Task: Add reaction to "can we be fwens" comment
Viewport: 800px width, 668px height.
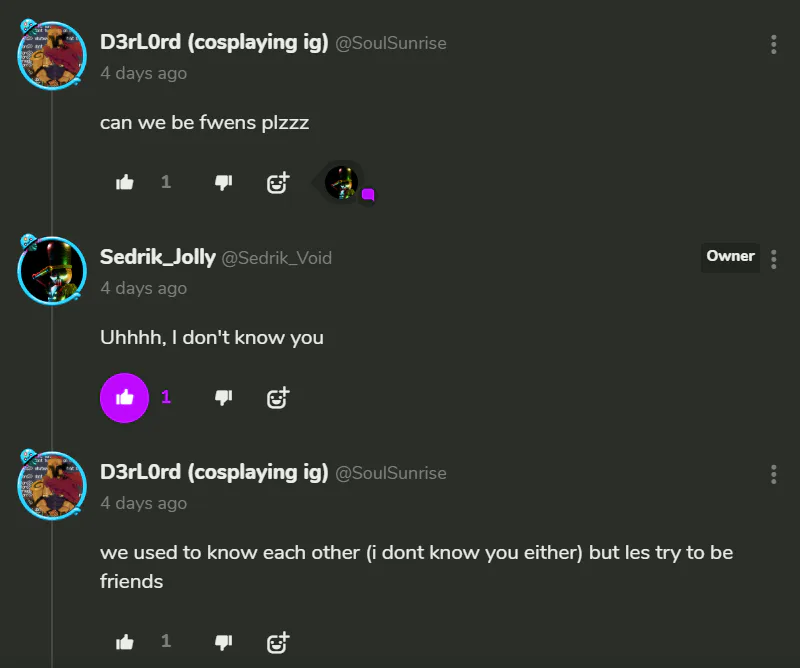Action: [x=278, y=182]
